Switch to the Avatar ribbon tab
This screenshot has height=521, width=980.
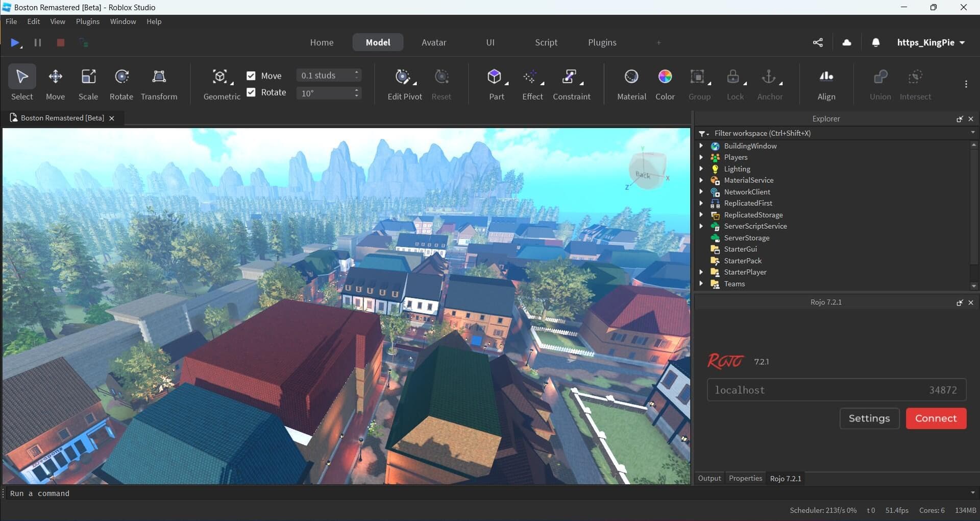[434, 42]
